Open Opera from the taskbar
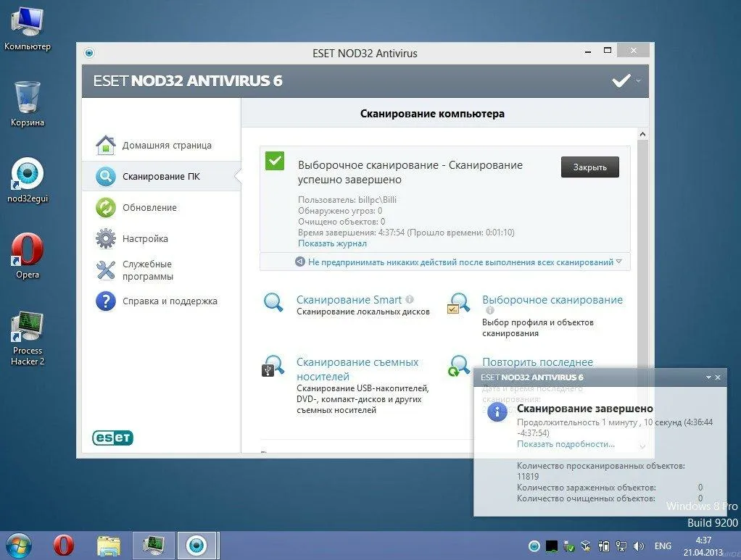741x560 pixels. point(64,545)
